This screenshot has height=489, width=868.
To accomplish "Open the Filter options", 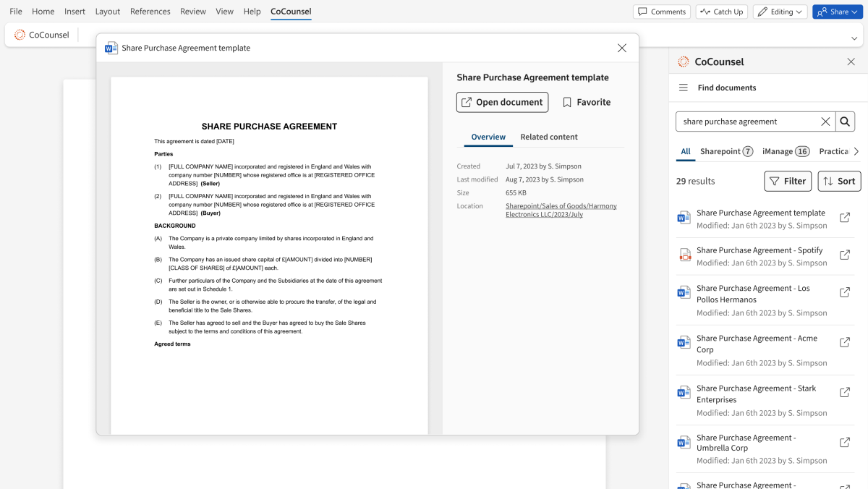I will 788,181.
